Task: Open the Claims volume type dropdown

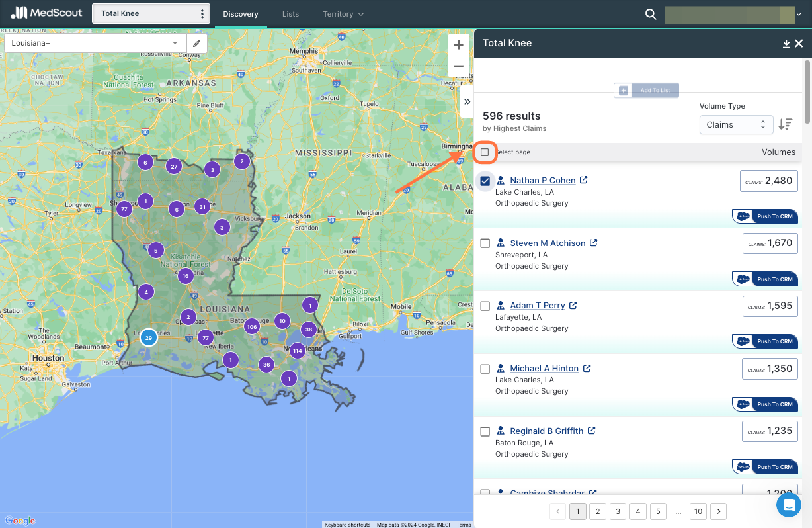Action: [x=736, y=124]
